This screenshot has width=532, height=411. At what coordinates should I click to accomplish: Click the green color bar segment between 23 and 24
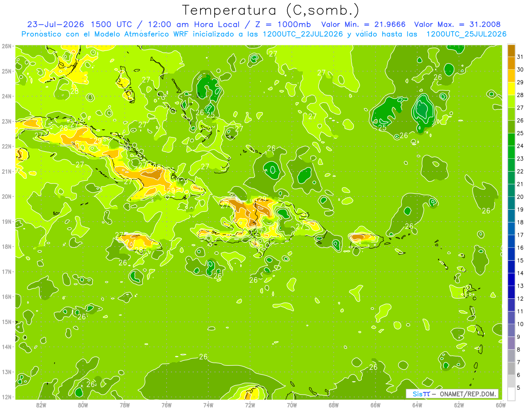pos(511,152)
